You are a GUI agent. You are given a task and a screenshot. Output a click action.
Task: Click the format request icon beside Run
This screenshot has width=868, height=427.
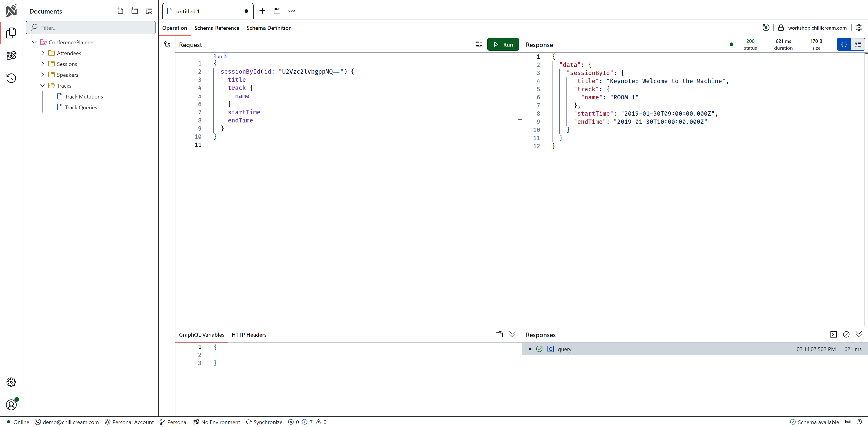click(479, 45)
